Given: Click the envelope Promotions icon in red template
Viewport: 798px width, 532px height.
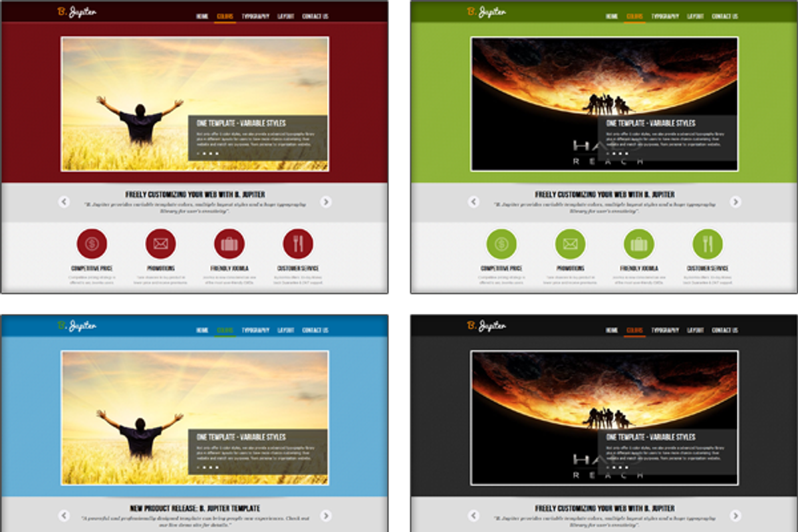Looking at the screenshot, I should click(161, 244).
